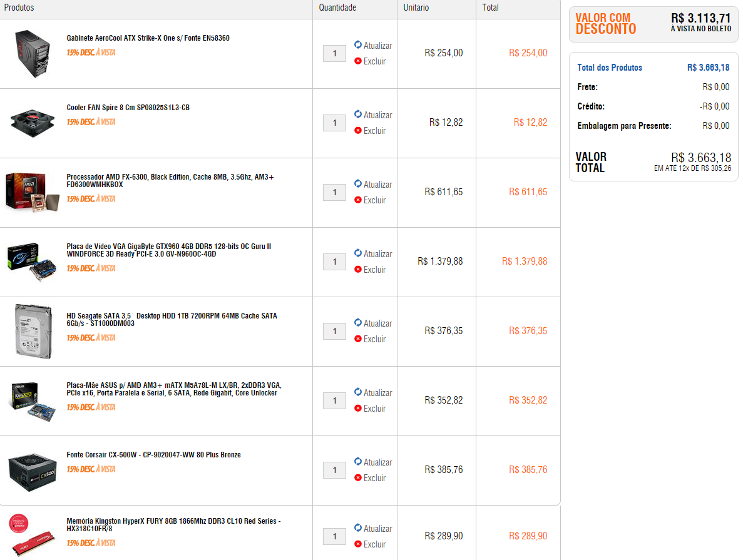Click the Atualizar refresh icon for Processador AMD FX-6300
This screenshot has width=743, height=560.
[358, 183]
